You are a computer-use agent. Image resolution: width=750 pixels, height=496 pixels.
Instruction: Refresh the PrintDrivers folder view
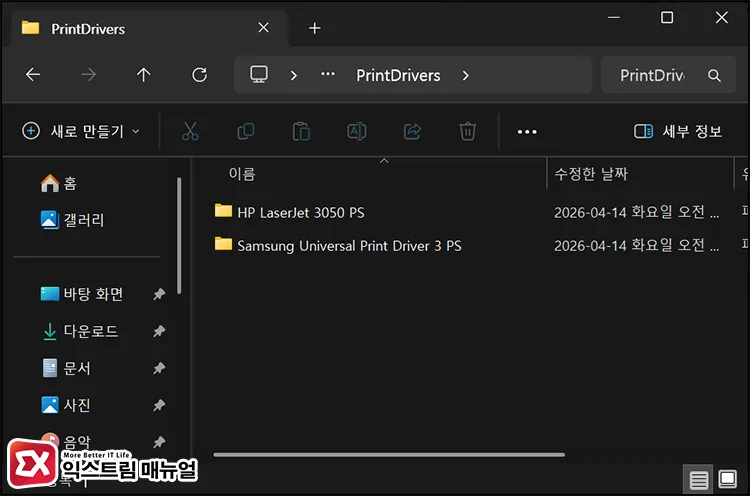pos(199,75)
